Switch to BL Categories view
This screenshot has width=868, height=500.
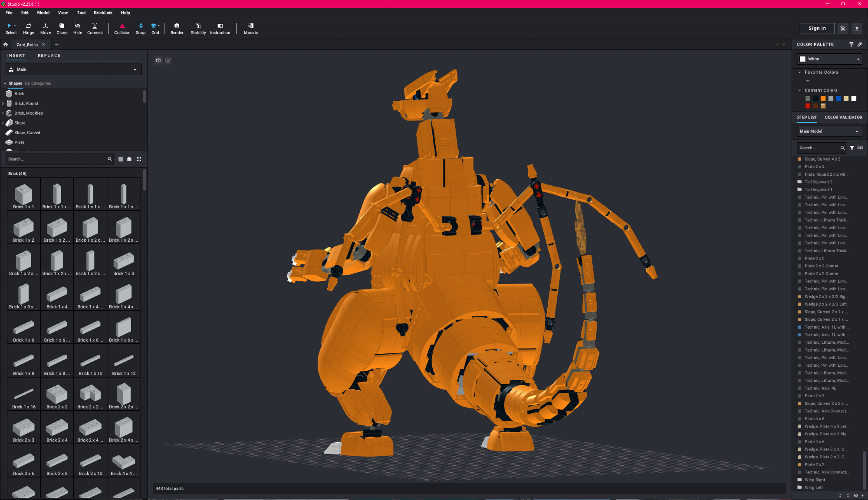pyautogui.click(x=38, y=83)
